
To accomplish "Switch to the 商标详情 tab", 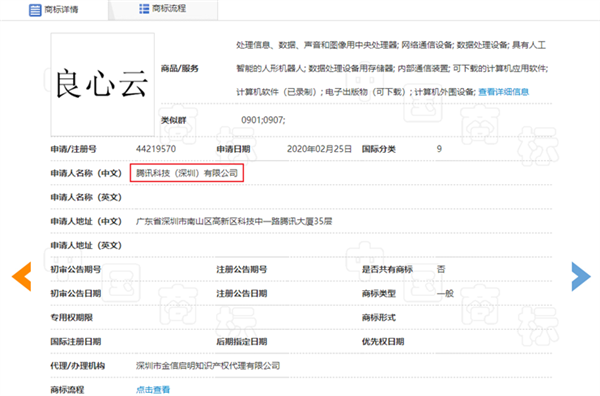I will point(54,10).
